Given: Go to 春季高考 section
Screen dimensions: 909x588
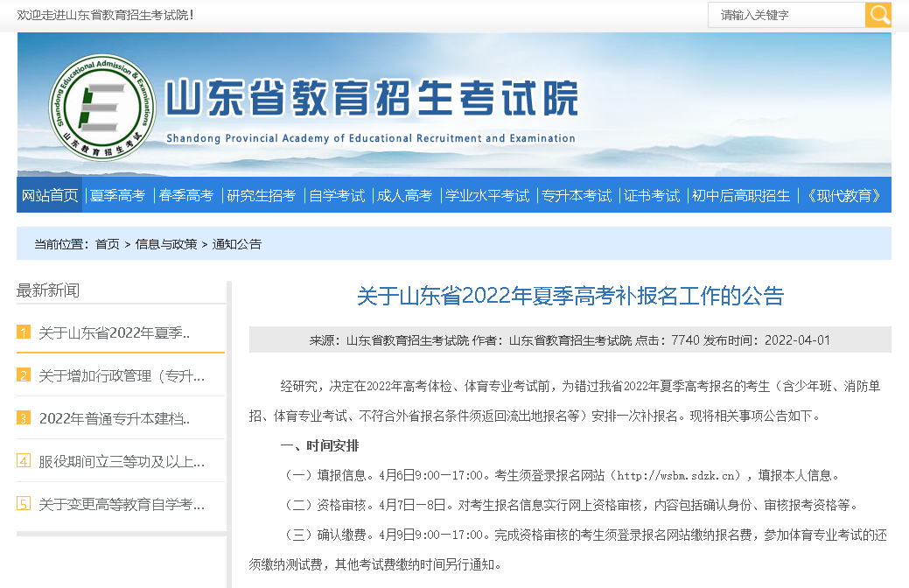Looking at the screenshot, I should (186, 195).
